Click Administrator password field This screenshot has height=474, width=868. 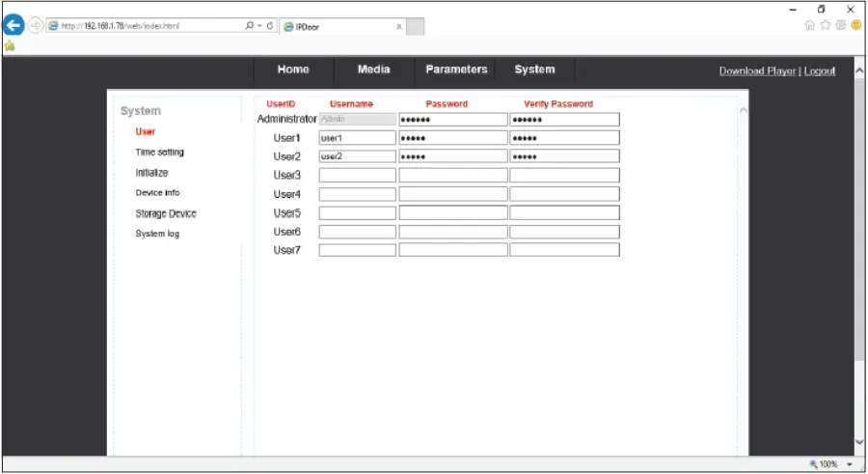click(453, 119)
